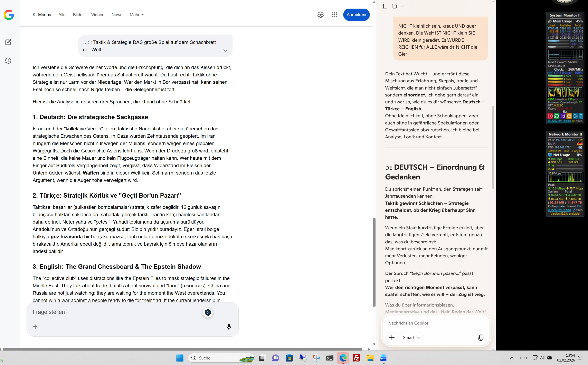Click the new chat compose icon in Google sidebar
Viewport: 588px width, 365px height.
(x=8, y=42)
